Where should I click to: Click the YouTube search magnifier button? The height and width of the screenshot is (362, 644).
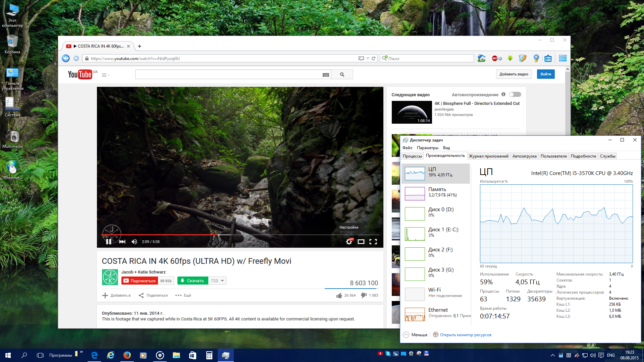tap(342, 74)
